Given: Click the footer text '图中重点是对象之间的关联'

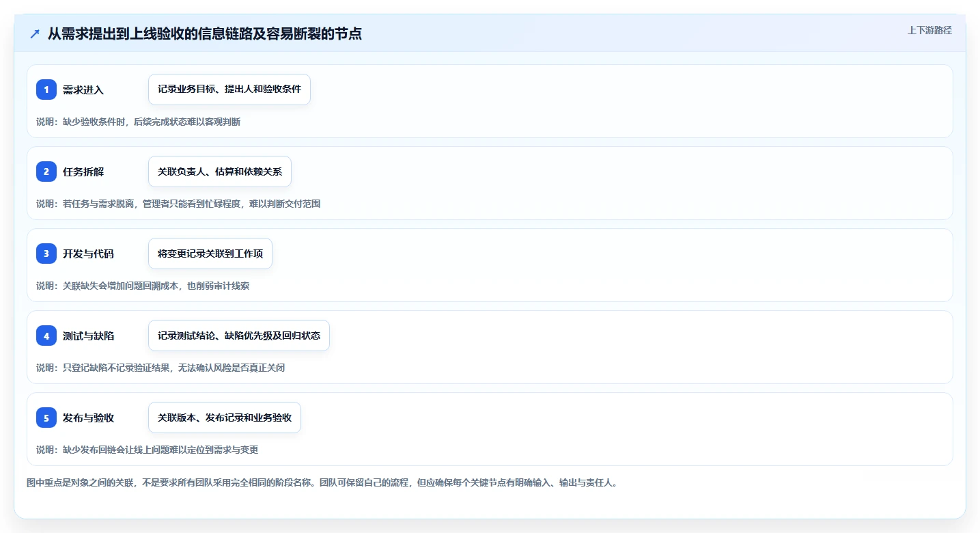Looking at the screenshot, I should pos(322,482).
